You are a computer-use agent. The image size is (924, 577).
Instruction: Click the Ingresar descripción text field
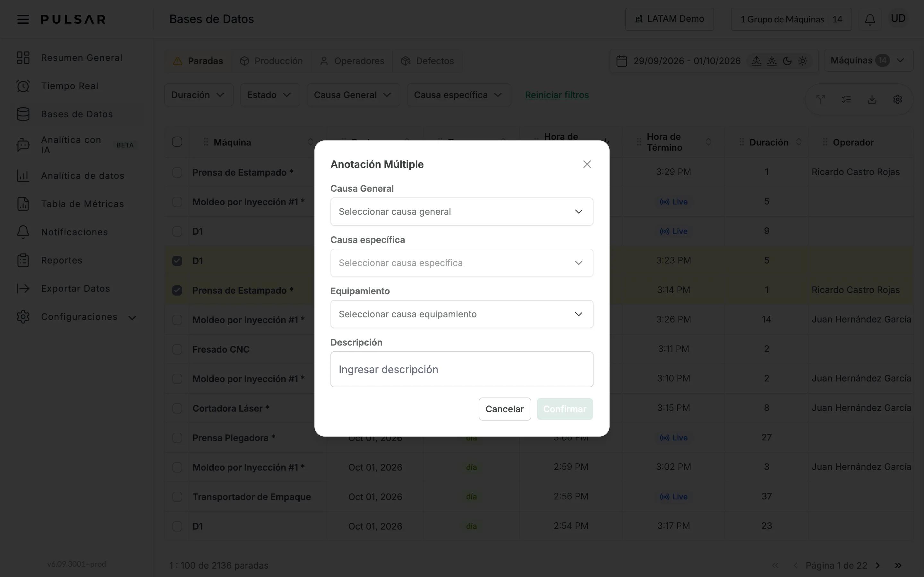pos(462,369)
